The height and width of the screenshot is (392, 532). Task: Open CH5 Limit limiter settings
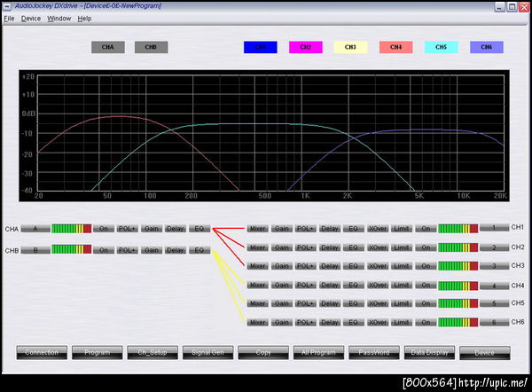[x=402, y=303]
